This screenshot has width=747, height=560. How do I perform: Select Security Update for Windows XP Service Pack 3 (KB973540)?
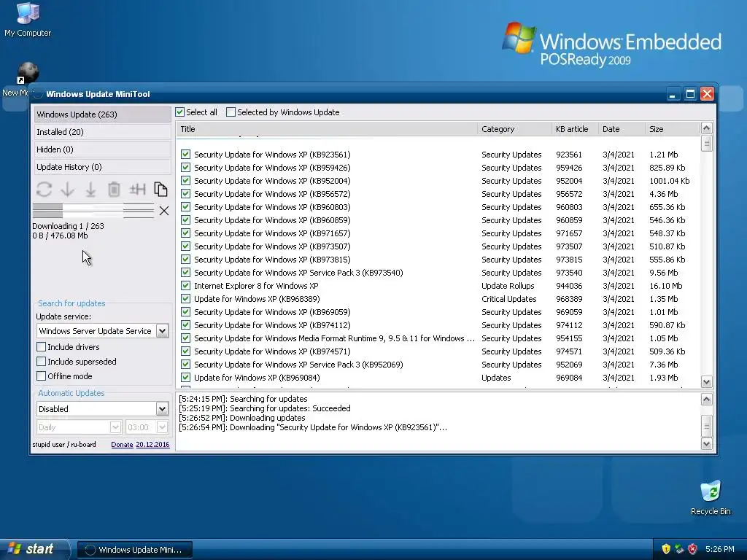298,273
